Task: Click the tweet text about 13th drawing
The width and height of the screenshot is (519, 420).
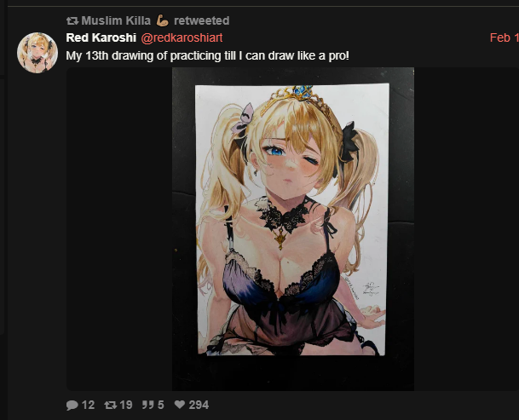Action: pyautogui.click(x=208, y=55)
